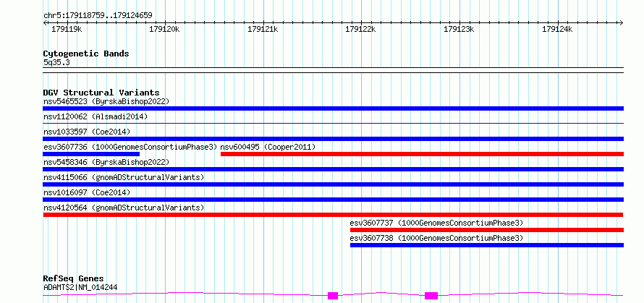Click the DGV Structural Variants track heading
Screen dimensions: 644x303
point(101,93)
